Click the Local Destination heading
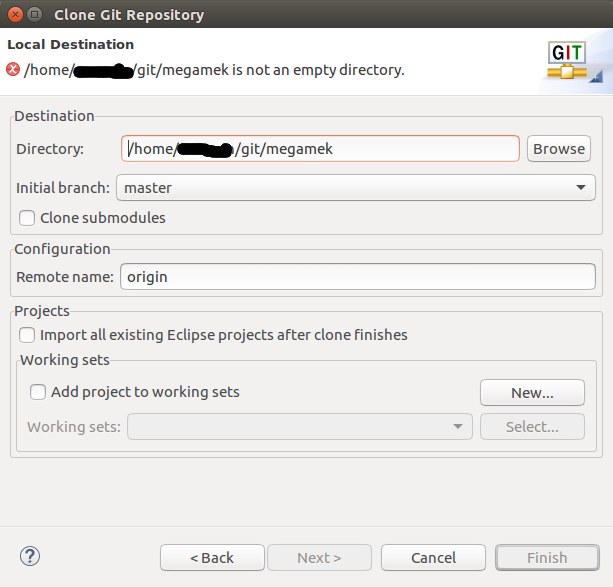 tap(70, 45)
